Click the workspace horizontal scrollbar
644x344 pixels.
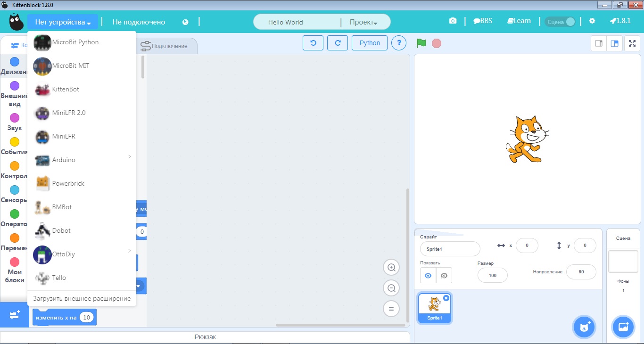[x=340, y=325]
